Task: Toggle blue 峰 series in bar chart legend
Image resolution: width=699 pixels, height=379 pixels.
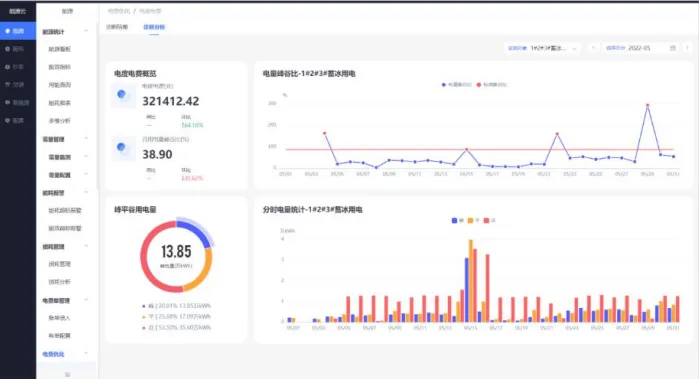Action: pos(457,220)
